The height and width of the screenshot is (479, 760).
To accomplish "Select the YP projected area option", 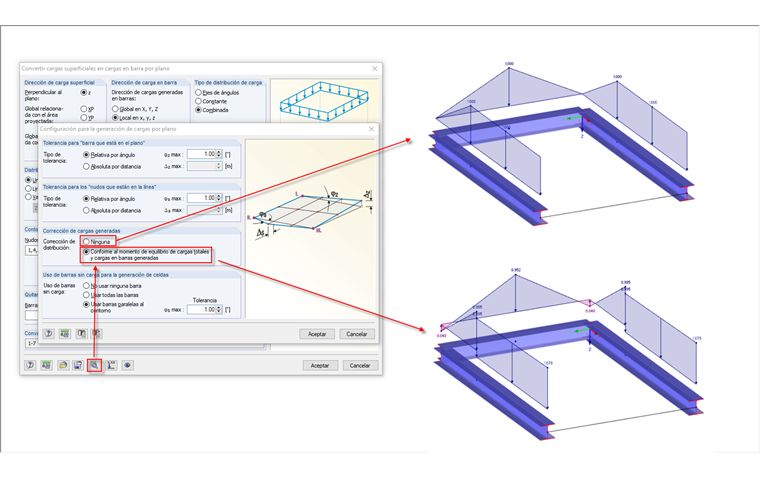I will pyautogui.click(x=83, y=117).
